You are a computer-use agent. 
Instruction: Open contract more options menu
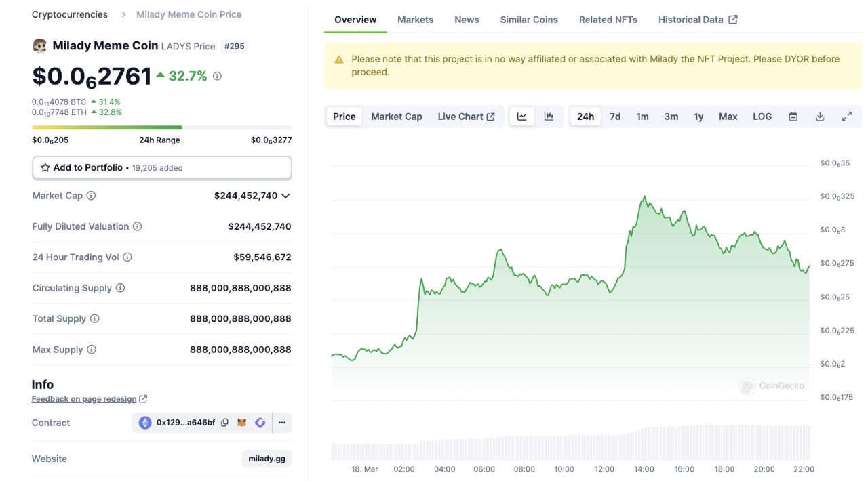282,423
